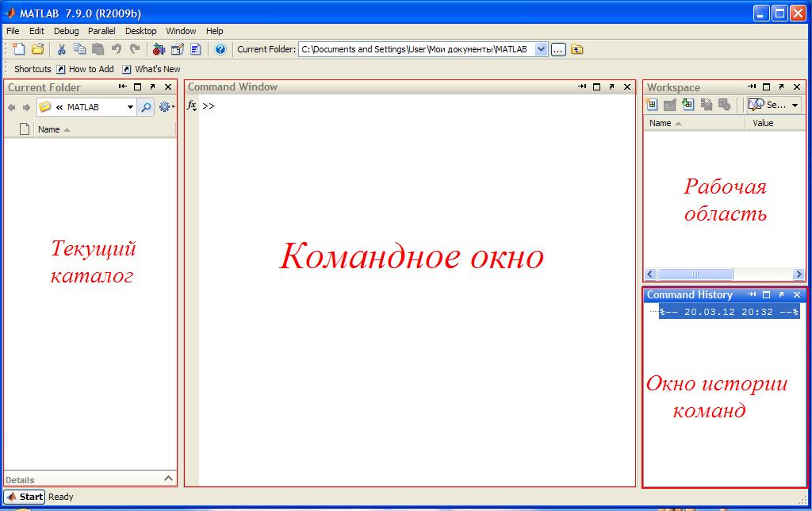Click the How to Add shortcut
Screen dimensions: 812x511
tap(86, 69)
